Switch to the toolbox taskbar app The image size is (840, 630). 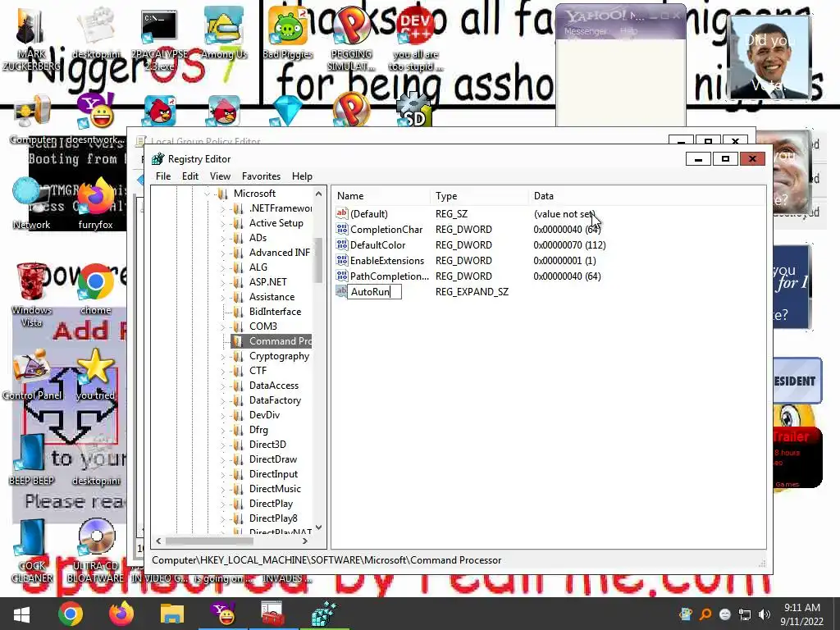tap(273, 614)
